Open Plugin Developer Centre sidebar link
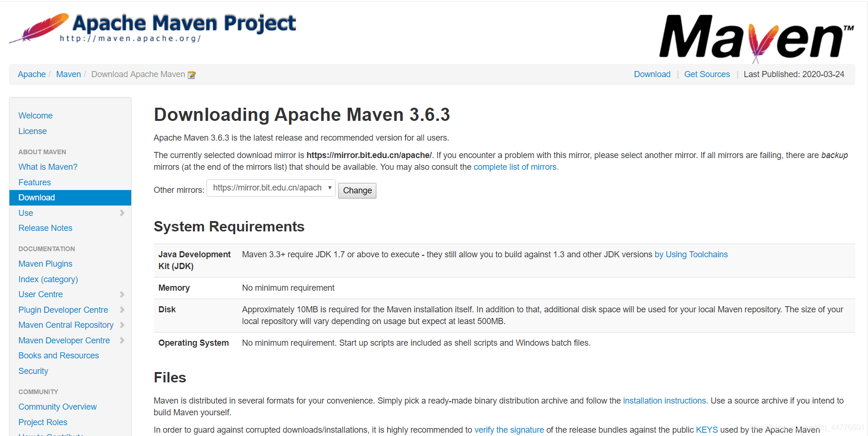The image size is (868, 436). (x=63, y=310)
